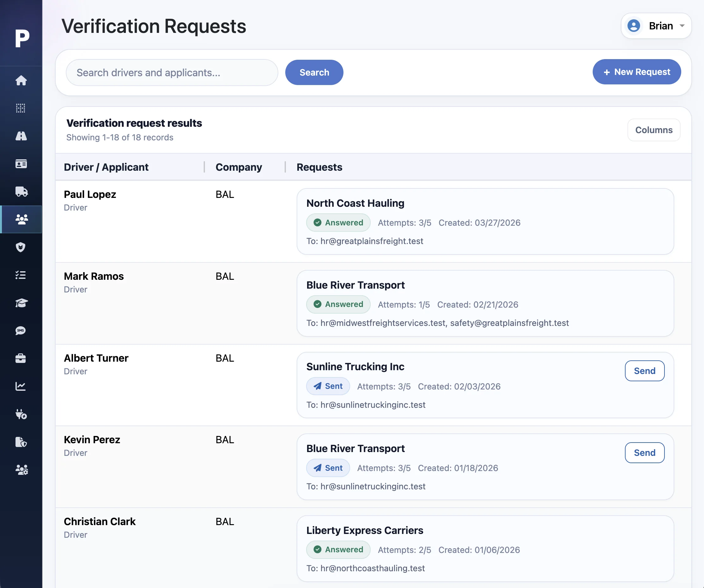Open the Columns selector
Screen dimensions: 704x588
654,130
